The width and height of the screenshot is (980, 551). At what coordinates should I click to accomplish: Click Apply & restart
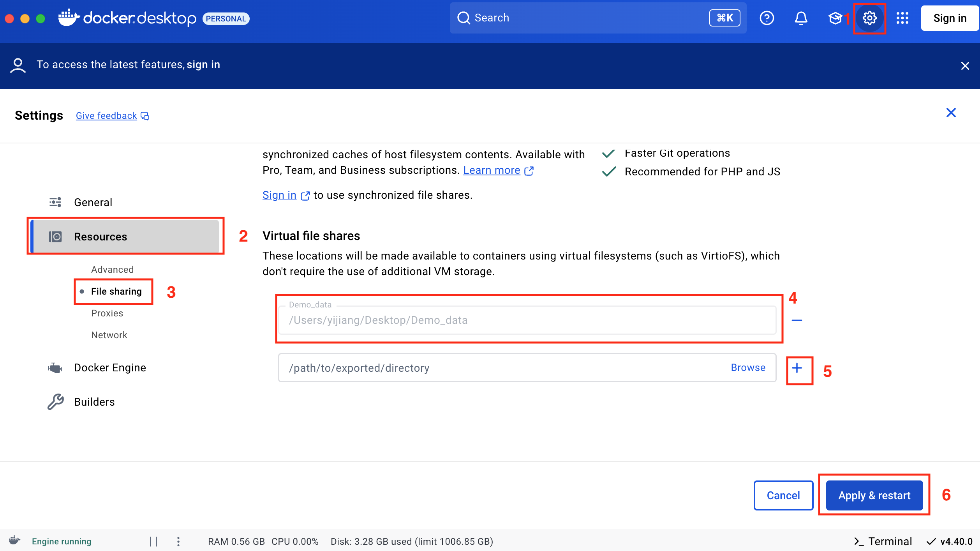[x=874, y=495]
